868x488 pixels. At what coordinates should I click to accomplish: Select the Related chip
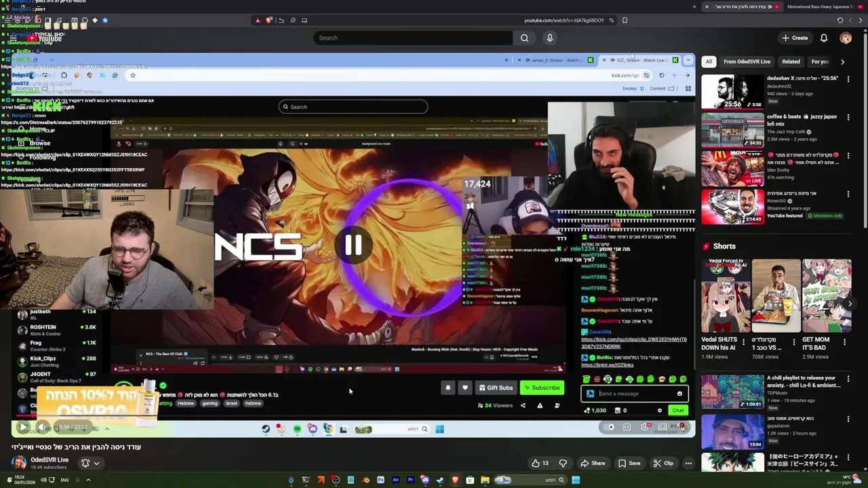click(x=791, y=62)
